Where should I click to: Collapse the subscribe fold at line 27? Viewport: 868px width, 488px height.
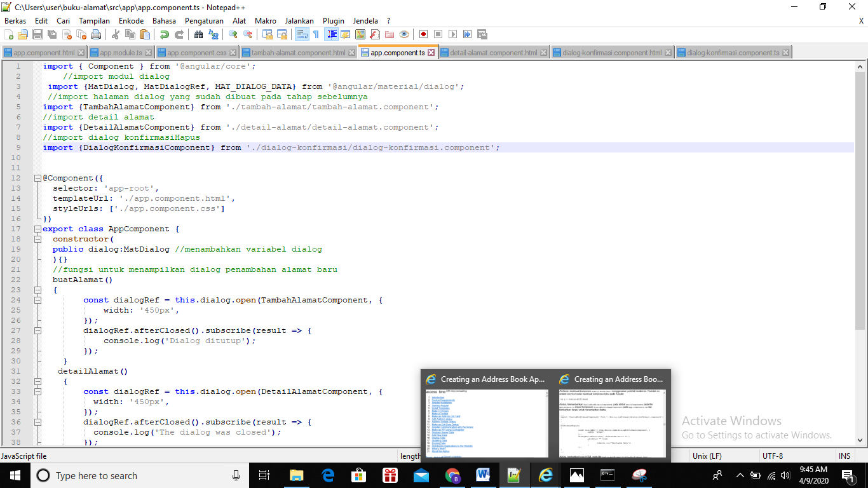37,330
